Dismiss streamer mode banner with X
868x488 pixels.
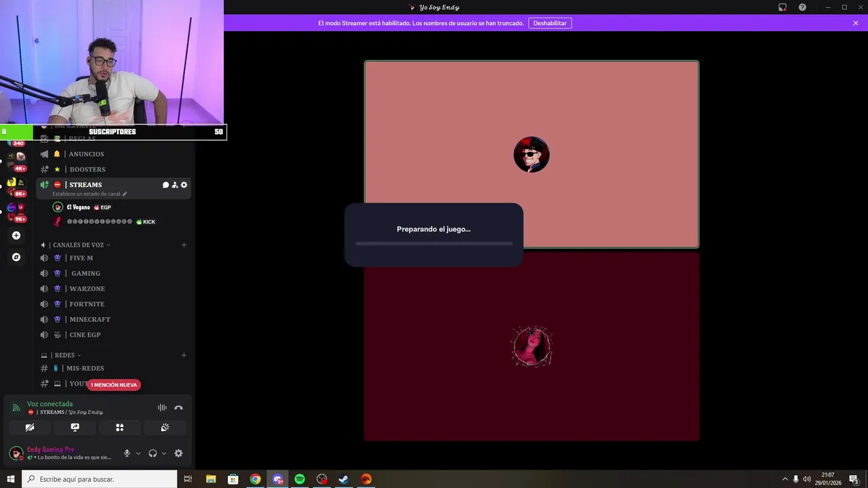click(x=856, y=23)
